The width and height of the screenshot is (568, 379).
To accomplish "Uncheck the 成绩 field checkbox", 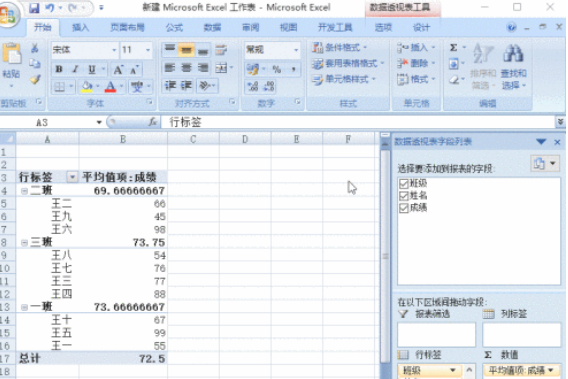I will point(403,208).
